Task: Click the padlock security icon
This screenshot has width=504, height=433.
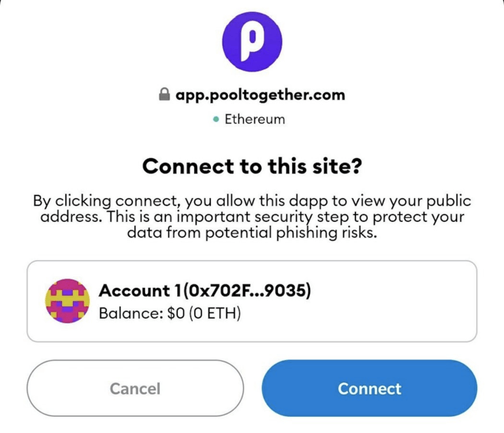Action: [163, 96]
